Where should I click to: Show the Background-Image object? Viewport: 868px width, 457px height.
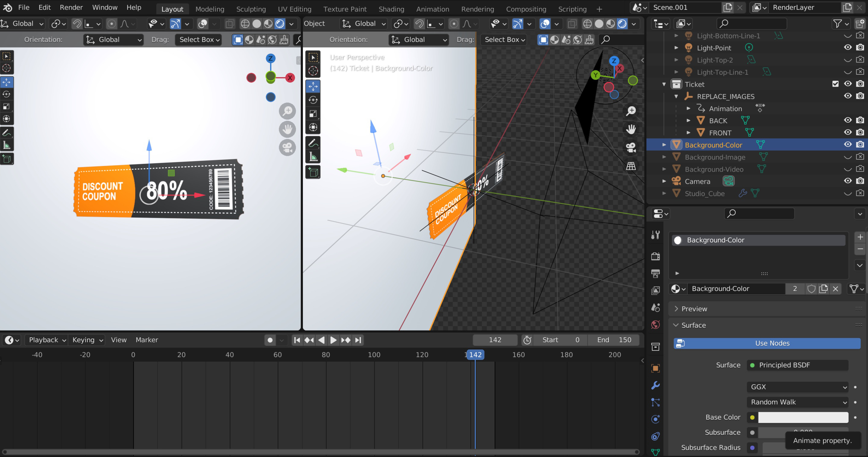point(848,157)
